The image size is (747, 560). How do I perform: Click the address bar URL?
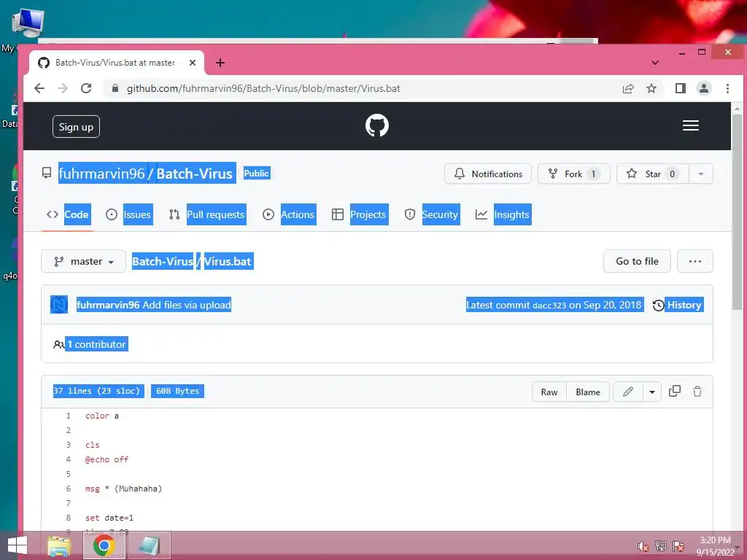pos(263,88)
